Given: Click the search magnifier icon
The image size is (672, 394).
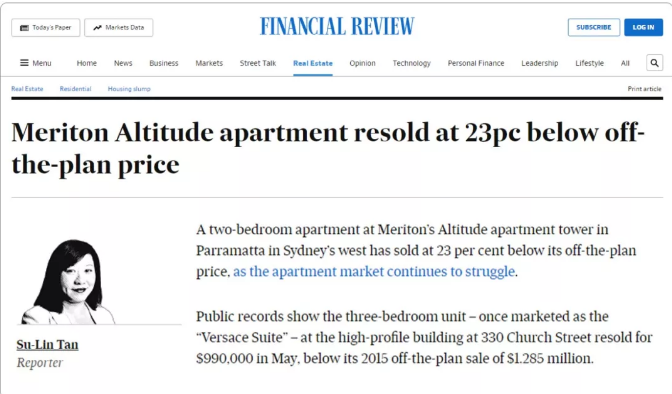Looking at the screenshot, I should pos(654,63).
